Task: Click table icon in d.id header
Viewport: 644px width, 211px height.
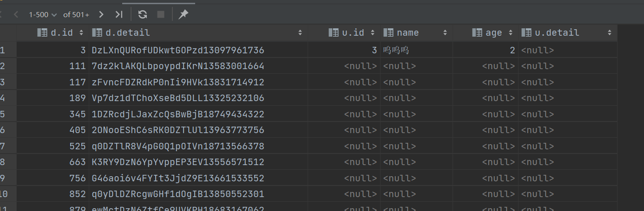Action: pyautogui.click(x=42, y=32)
